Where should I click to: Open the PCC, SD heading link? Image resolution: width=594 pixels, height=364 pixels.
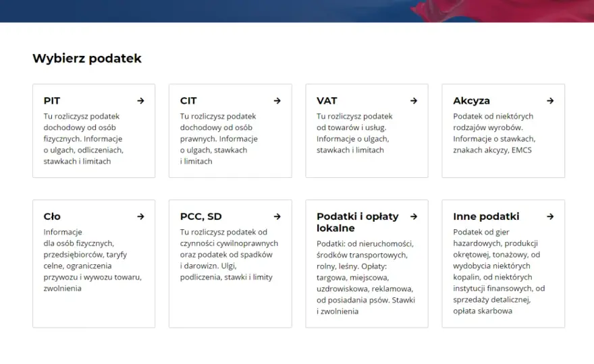coord(200,216)
